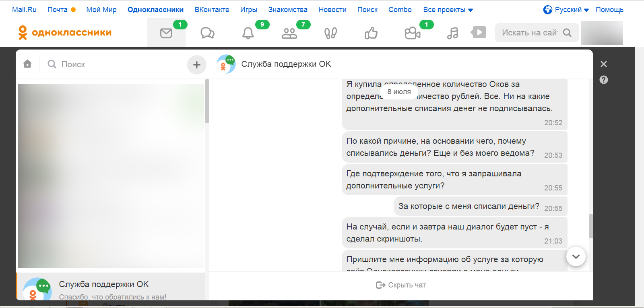Go to messages home icon
The height and width of the screenshot is (308, 644).
[x=27, y=64]
